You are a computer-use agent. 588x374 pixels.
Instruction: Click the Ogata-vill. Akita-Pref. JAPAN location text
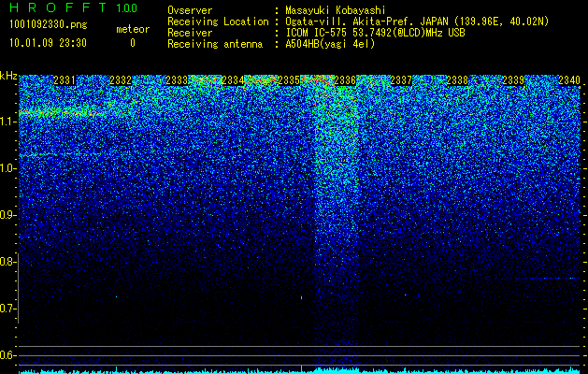coord(417,22)
